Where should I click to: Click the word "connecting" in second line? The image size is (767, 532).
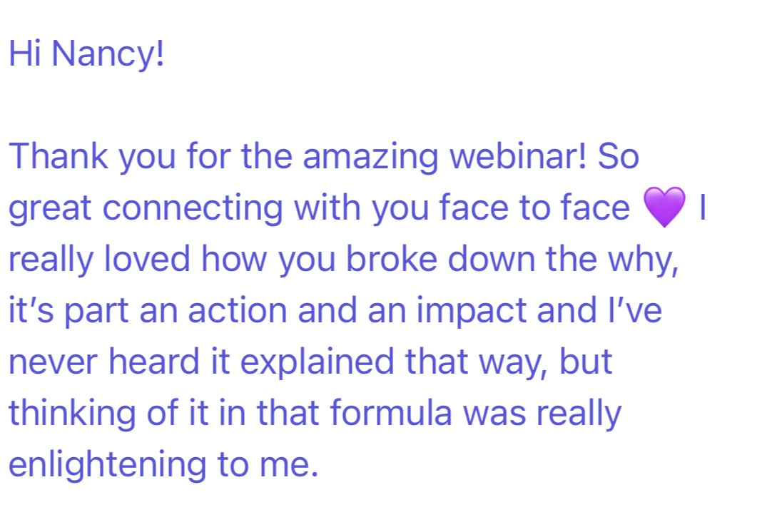(193, 208)
